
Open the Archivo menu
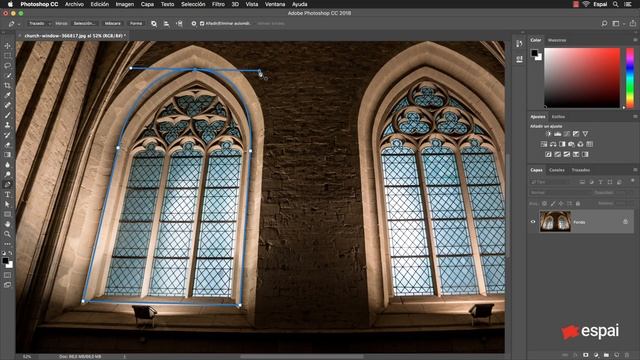[74, 4]
